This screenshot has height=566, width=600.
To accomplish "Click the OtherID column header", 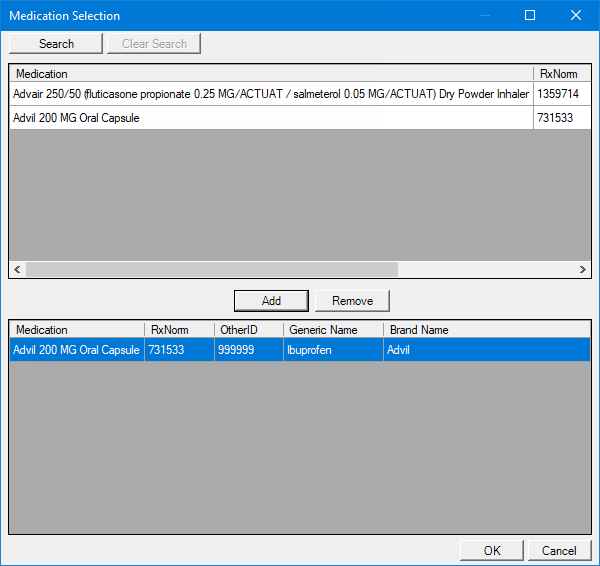I will point(249,330).
